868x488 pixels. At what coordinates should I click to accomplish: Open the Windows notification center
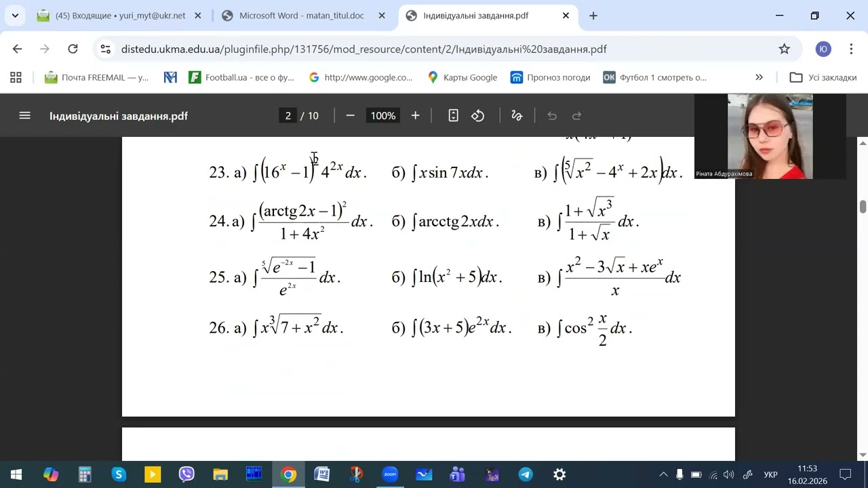846,474
